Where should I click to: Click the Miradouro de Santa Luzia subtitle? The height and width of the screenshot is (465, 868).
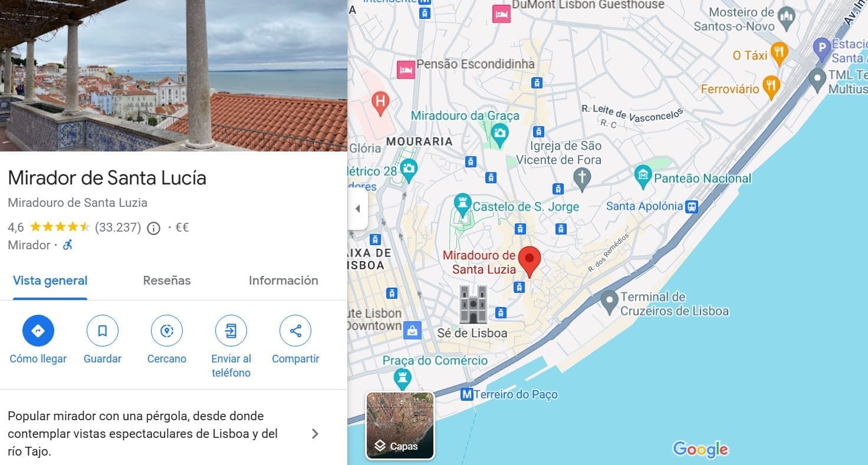[78, 203]
